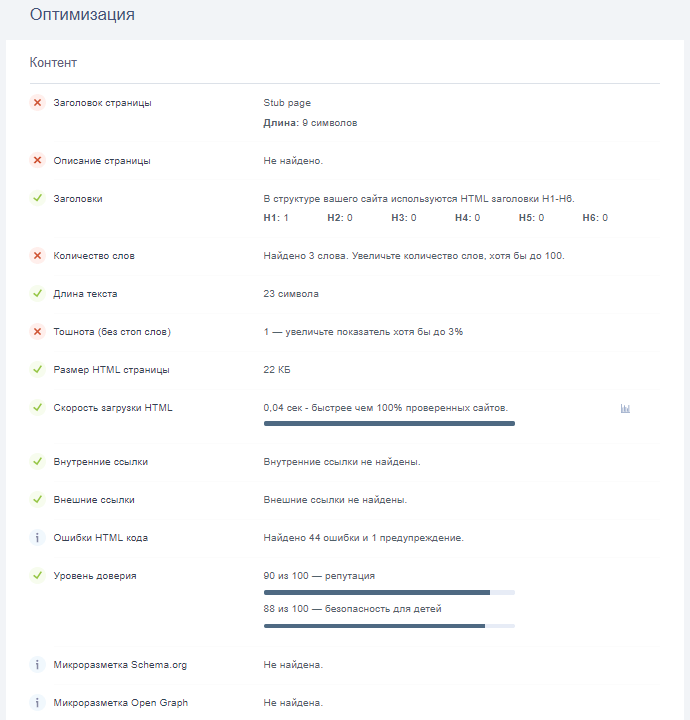Click the green checkmark beside Заголовки
This screenshot has height=720, width=690.
(x=37, y=198)
